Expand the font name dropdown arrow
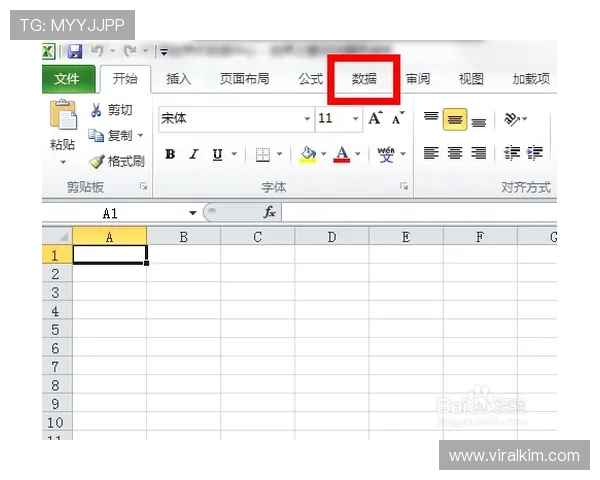Screen dimensions: 600x480 pos(307,119)
